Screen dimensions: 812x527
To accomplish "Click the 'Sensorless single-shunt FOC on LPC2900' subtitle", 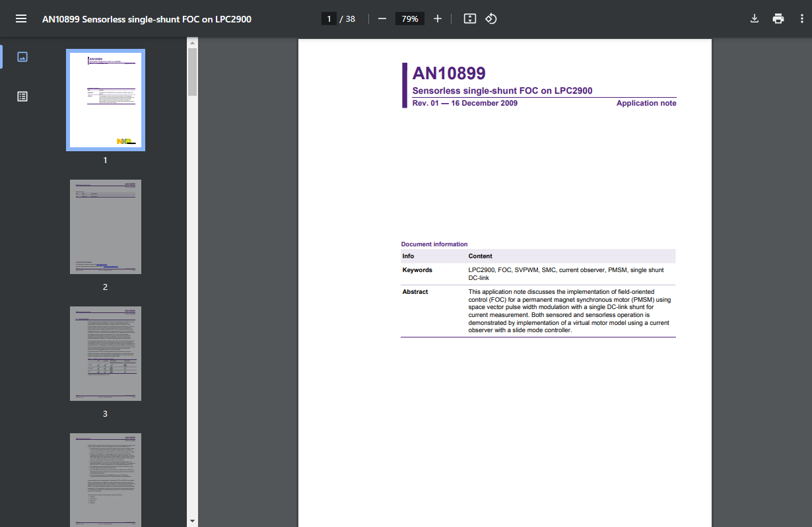I will coord(502,91).
